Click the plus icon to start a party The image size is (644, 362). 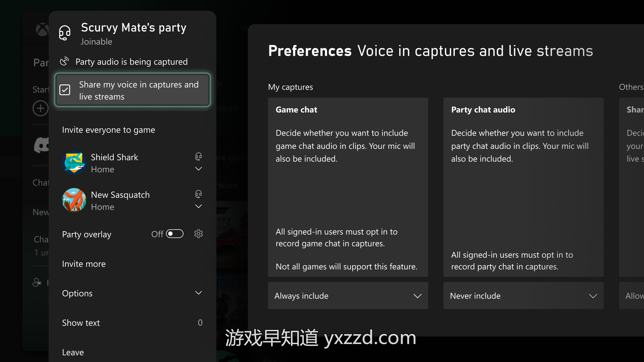tap(41, 108)
